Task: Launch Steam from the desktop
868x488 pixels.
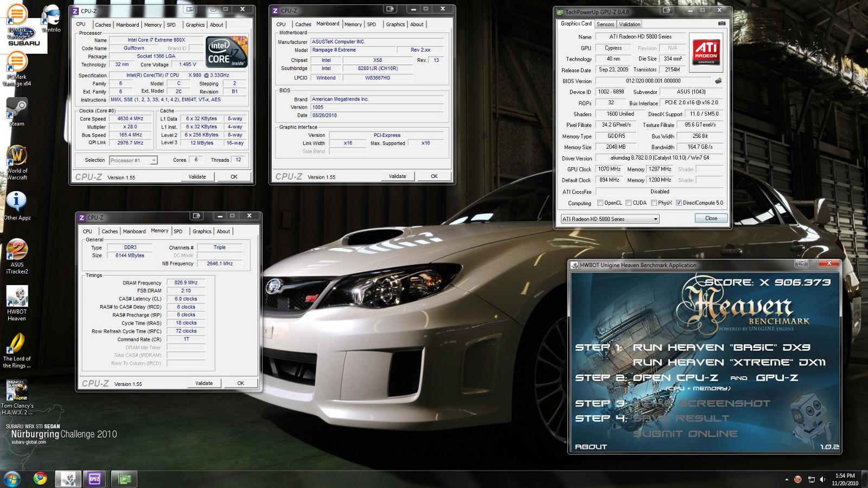Action: point(17,112)
